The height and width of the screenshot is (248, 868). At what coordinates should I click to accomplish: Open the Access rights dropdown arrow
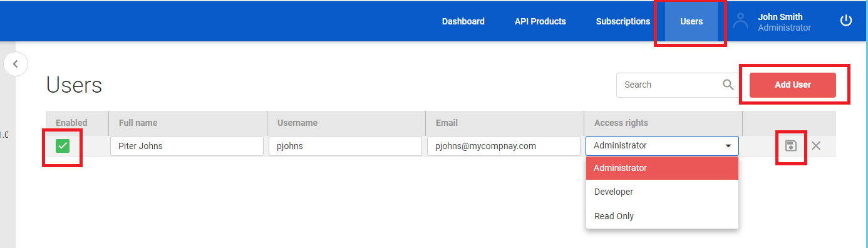click(728, 146)
